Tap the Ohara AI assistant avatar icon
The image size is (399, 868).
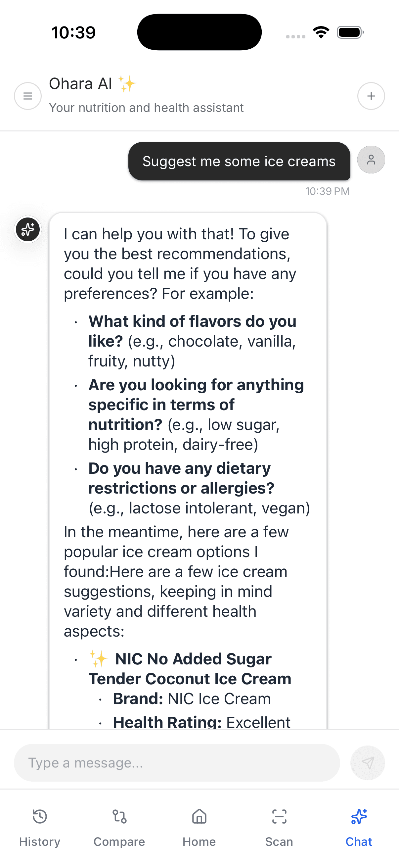click(x=27, y=229)
